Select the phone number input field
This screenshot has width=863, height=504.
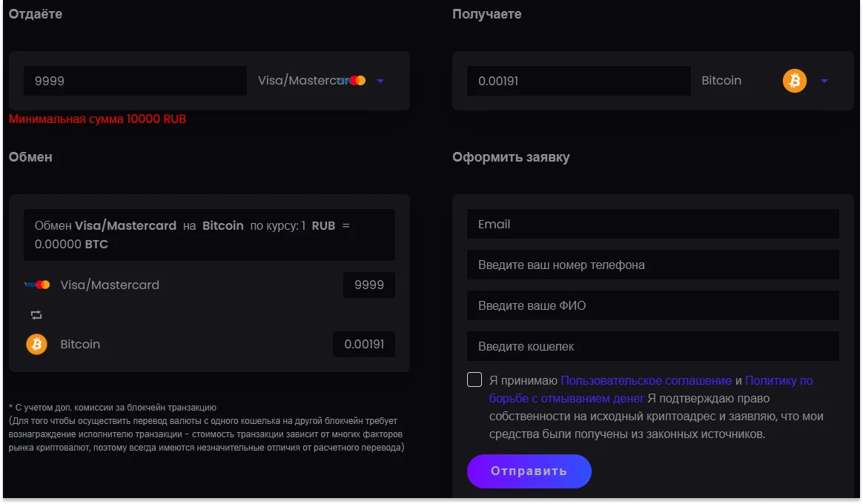tap(652, 265)
